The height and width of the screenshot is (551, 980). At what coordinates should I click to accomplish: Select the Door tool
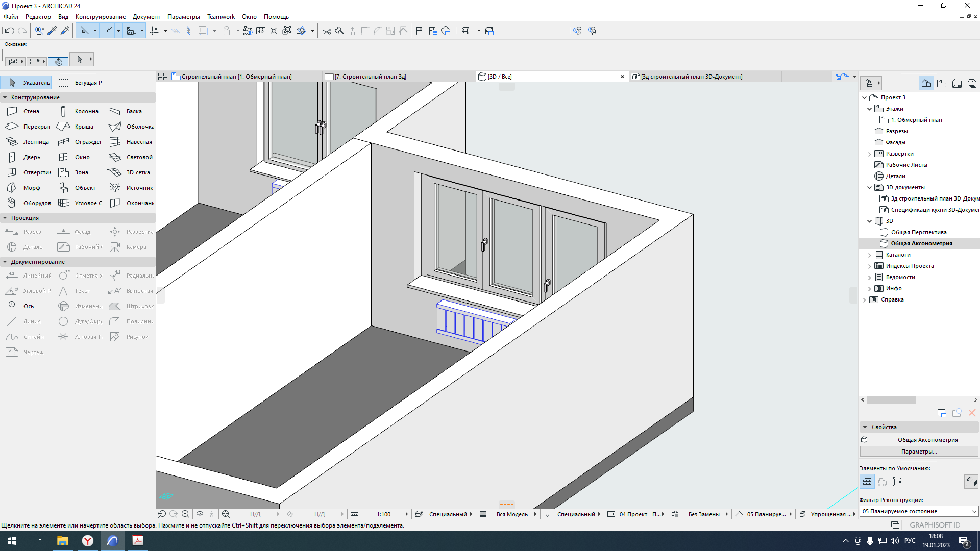(31, 157)
